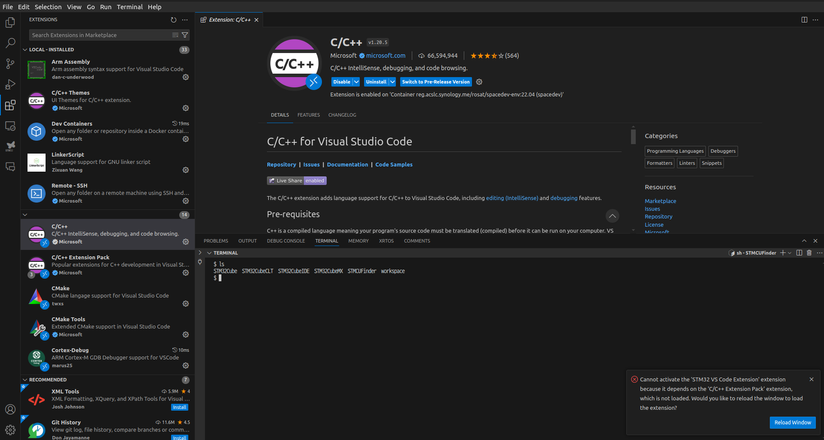
Task: Collapse the Local - Installed section
Action: click(x=25, y=49)
